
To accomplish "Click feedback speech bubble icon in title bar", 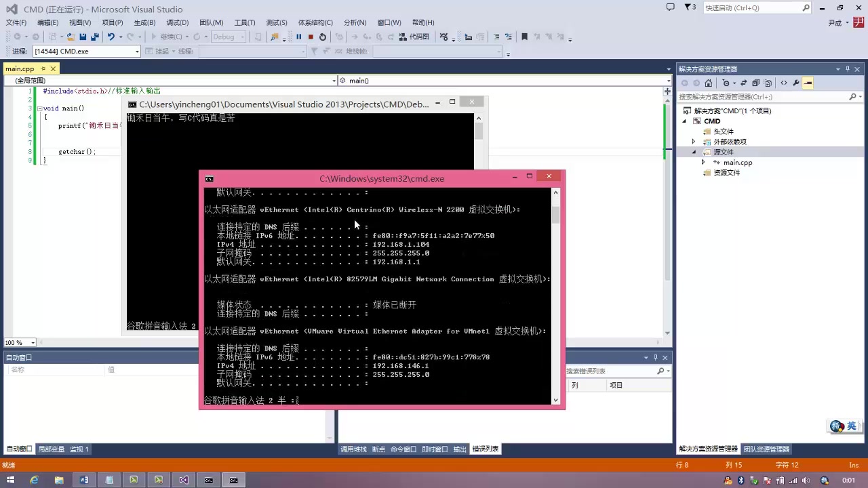I will (671, 7).
